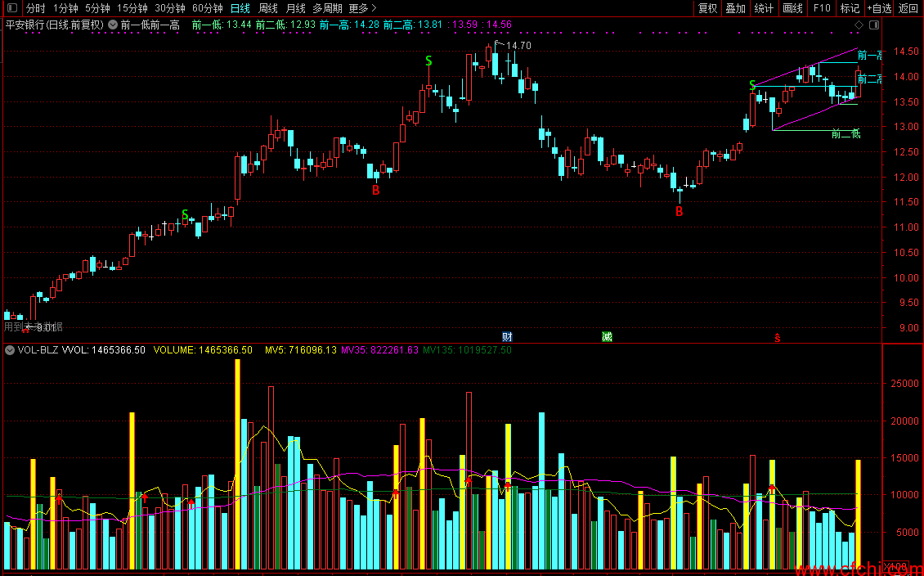Viewport: 924px width, 576px height.
Task: Click the 前二低: 12.93 value
Action: tap(285, 25)
